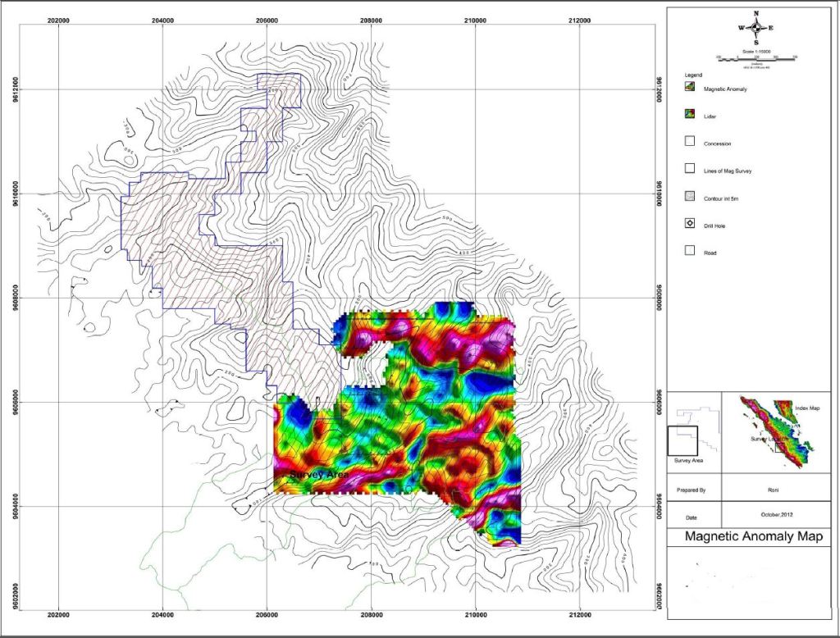This screenshot has width=840, height=638.
Task: Toggle the Lines of Mag Survey checkbox
Action: pos(689,169)
